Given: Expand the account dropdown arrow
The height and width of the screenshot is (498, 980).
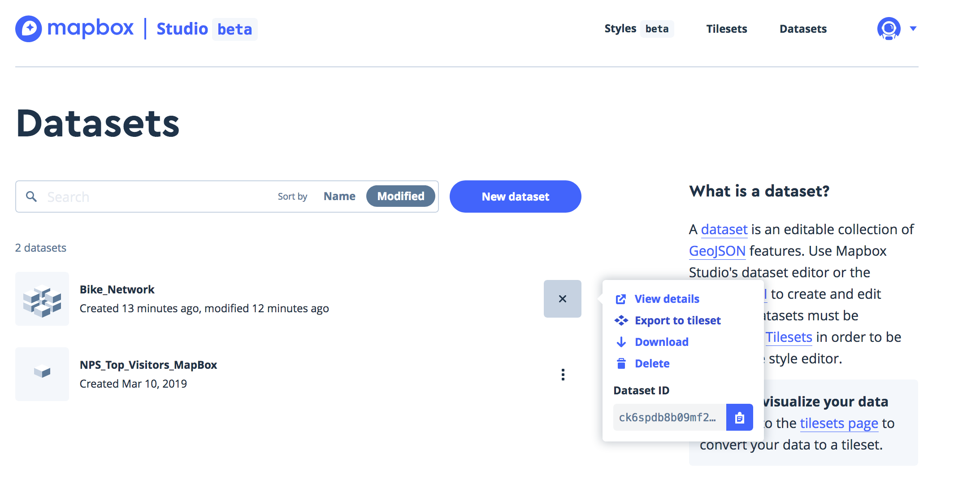Looking at the screenshot, I should 913,29.
